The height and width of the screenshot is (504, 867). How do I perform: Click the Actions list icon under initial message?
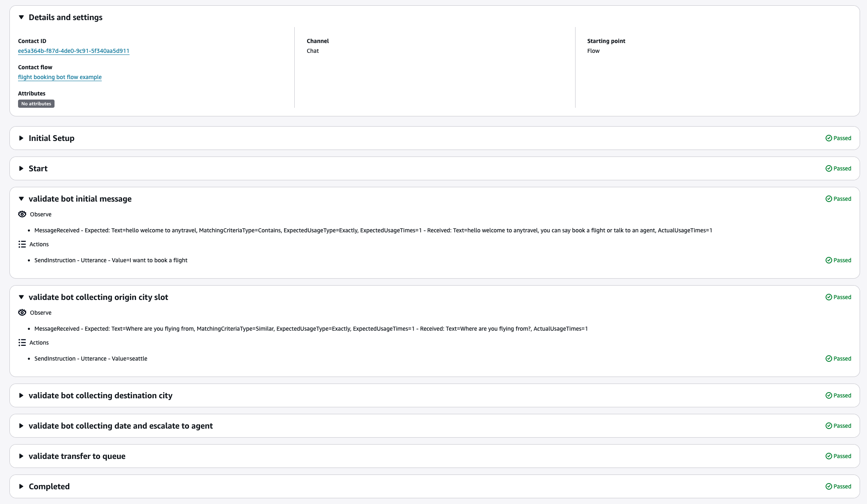pos(22,244)
